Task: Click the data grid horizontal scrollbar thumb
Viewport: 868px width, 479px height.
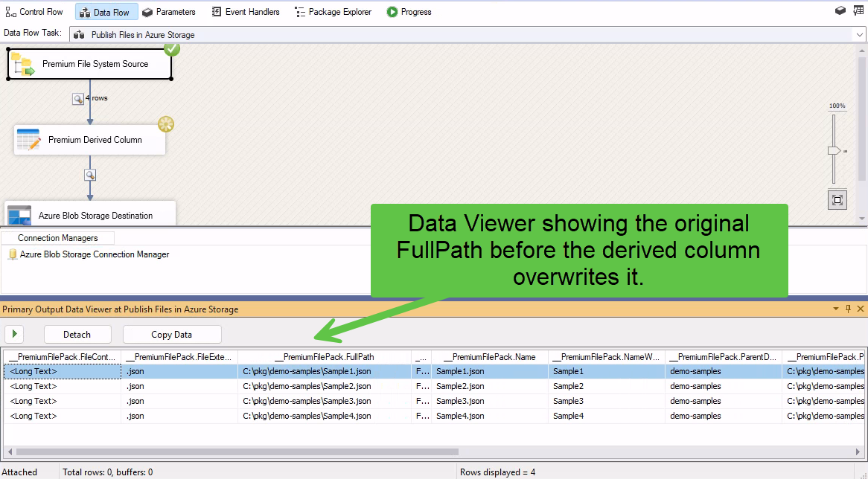Action: click(x=237, y=452)
